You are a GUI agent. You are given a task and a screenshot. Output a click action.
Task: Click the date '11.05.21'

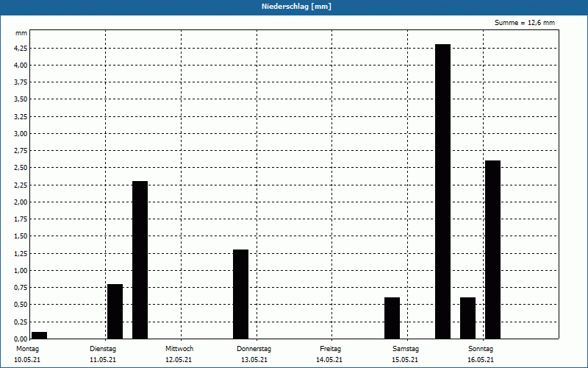coord(103,360)
